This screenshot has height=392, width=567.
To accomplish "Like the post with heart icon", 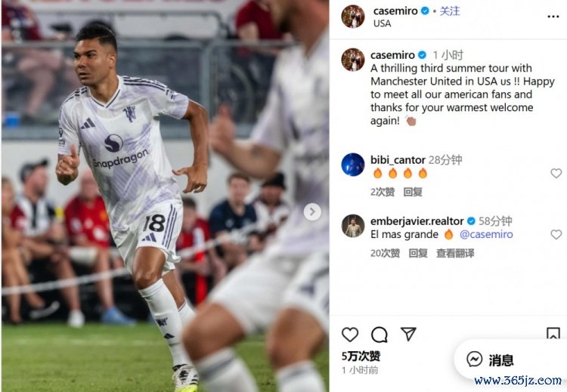I will tap(350, 335).
